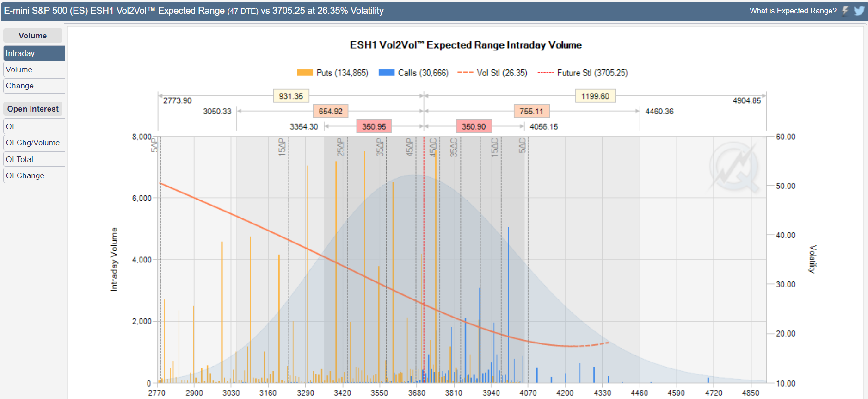Click the 35ΔP delta marker label
Viewport: 868px width, 399px height.
point(380,147)
